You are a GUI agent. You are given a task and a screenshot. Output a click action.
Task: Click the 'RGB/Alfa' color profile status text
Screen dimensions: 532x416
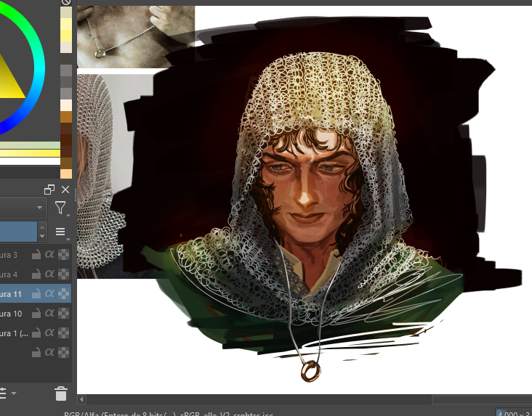click(169, 414)
